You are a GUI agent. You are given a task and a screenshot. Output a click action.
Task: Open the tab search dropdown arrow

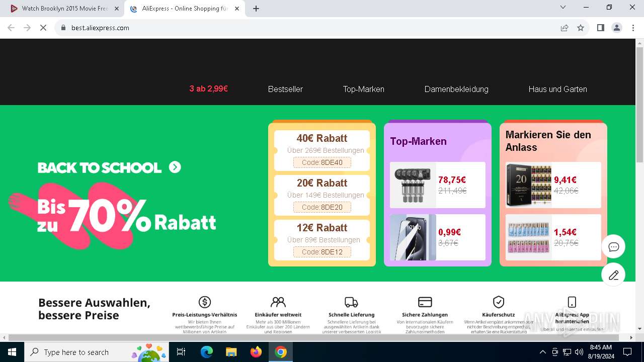pos(563,7)
